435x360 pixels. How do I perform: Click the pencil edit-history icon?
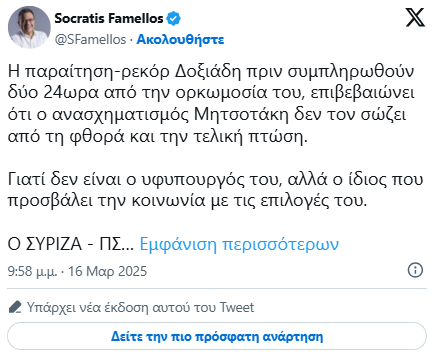tap(15, 307)
